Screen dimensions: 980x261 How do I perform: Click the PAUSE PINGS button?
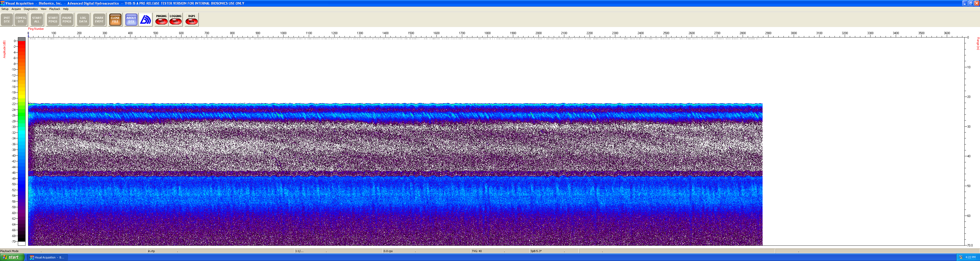[67, 20]
